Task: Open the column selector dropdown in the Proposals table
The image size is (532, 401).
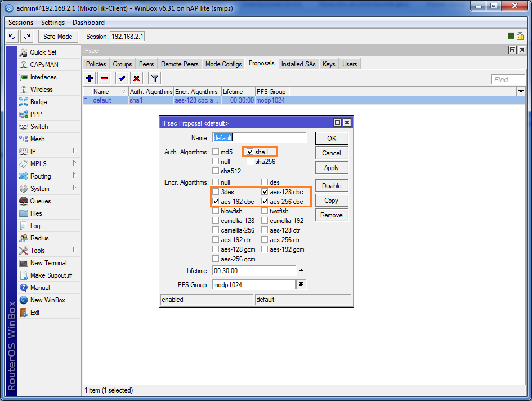Action: coord(521,91)
